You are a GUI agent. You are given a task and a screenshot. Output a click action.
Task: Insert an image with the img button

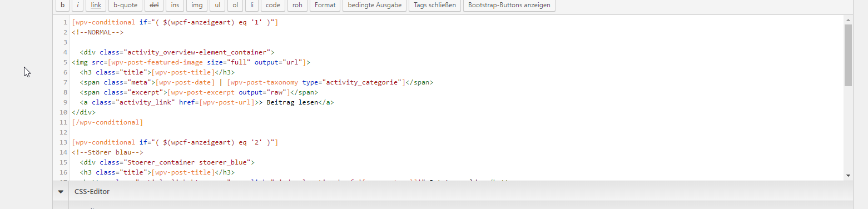tap(197, 6)
